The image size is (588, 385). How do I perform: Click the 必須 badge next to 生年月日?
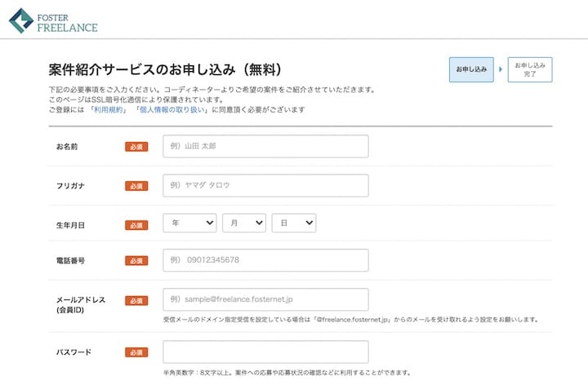pyautogui.click(x=136, y=225)
